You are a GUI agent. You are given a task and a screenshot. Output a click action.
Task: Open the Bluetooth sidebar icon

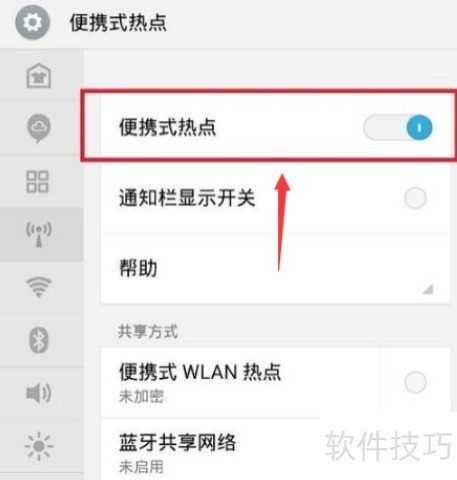pos(39,340)
